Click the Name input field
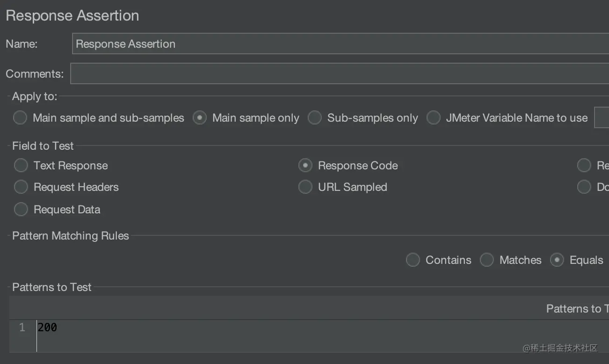Screen dimensions: 609x364 (341, 44)
